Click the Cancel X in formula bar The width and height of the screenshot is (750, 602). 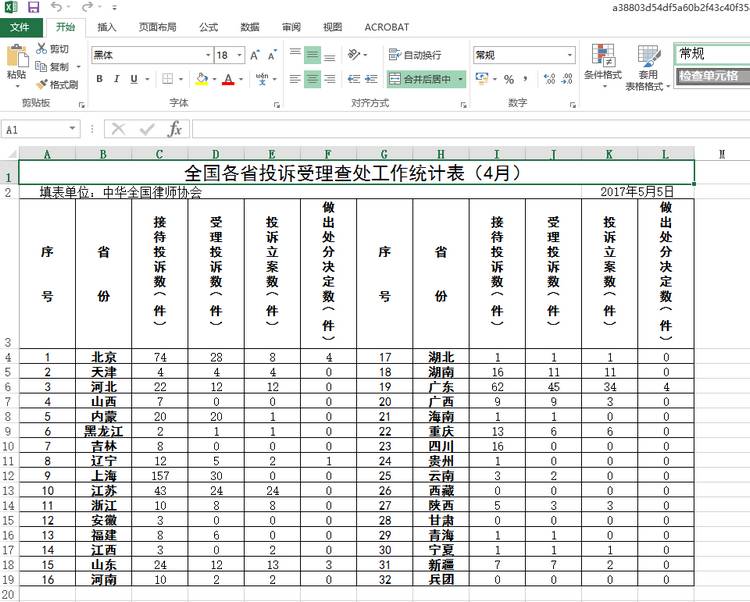click(118, 129)
